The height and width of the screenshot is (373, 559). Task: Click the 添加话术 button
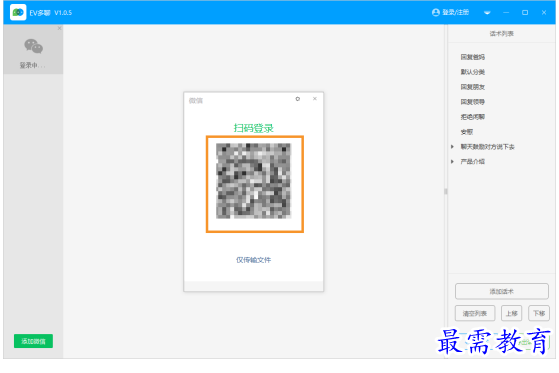click(x=502, y=291)
